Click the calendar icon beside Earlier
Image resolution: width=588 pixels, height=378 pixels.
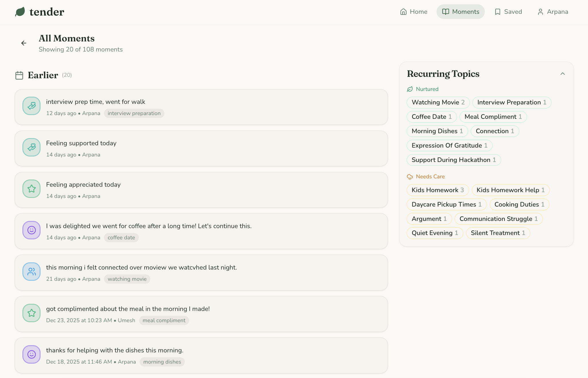coord(19,75)
